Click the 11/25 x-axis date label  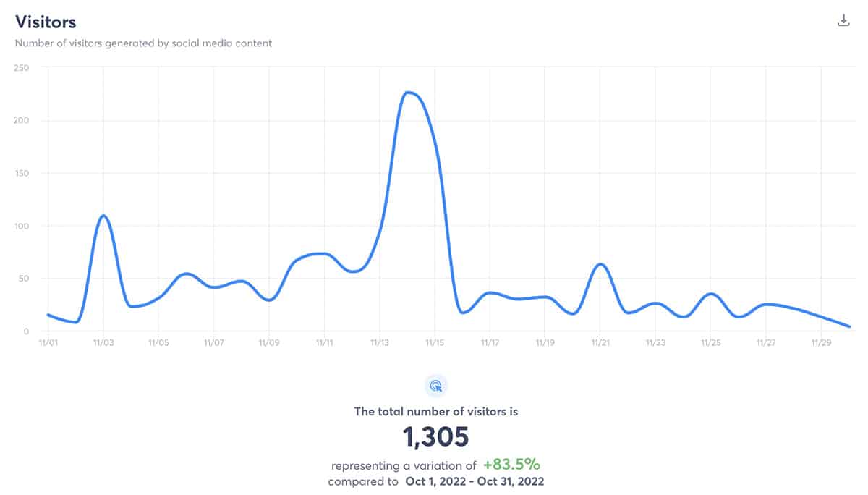point(710,342)
